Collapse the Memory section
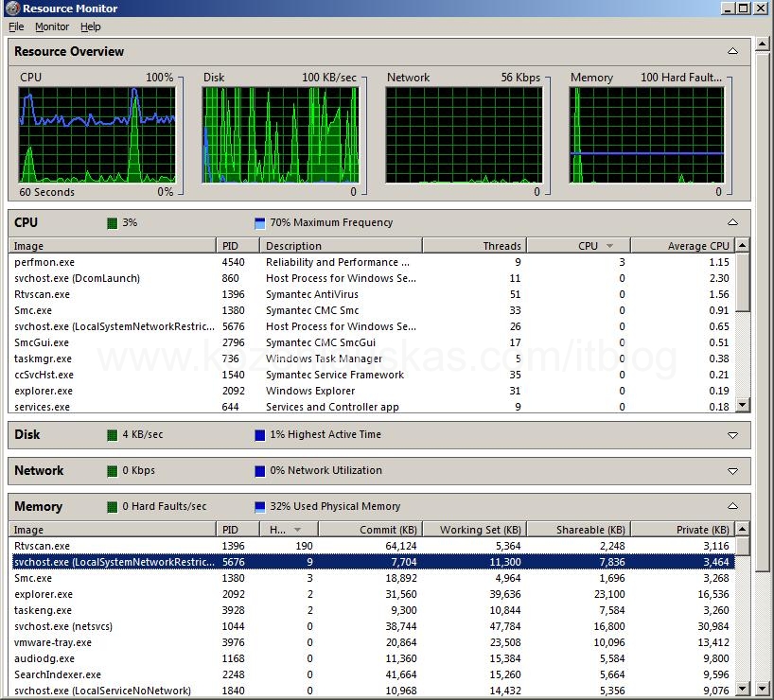This screenshot has height=700, width=774. click(x=733, y=506)
